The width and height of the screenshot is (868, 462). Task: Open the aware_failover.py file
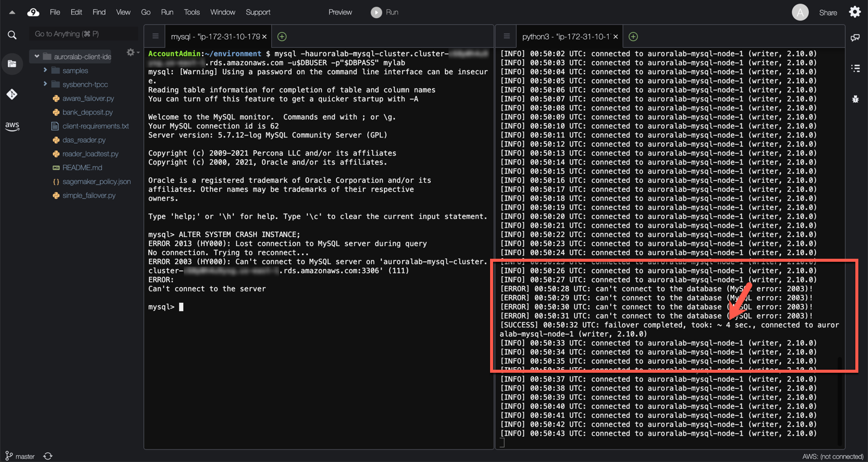pos(88,98)
